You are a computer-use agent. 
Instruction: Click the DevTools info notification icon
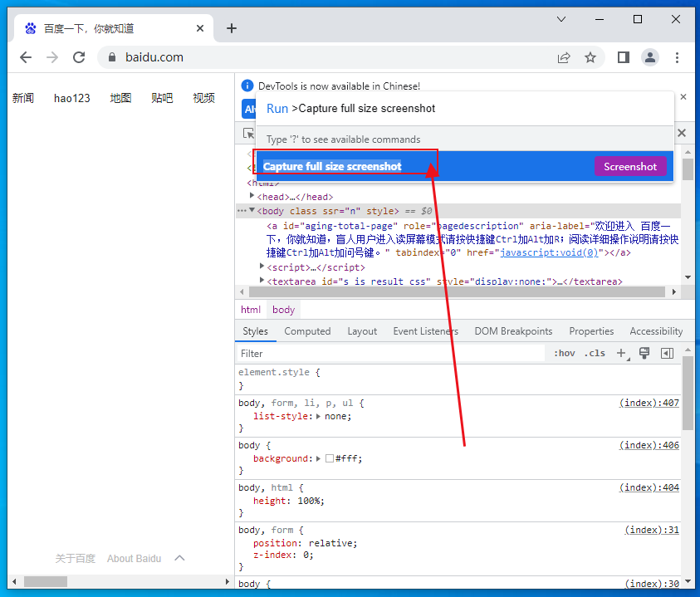247,86
